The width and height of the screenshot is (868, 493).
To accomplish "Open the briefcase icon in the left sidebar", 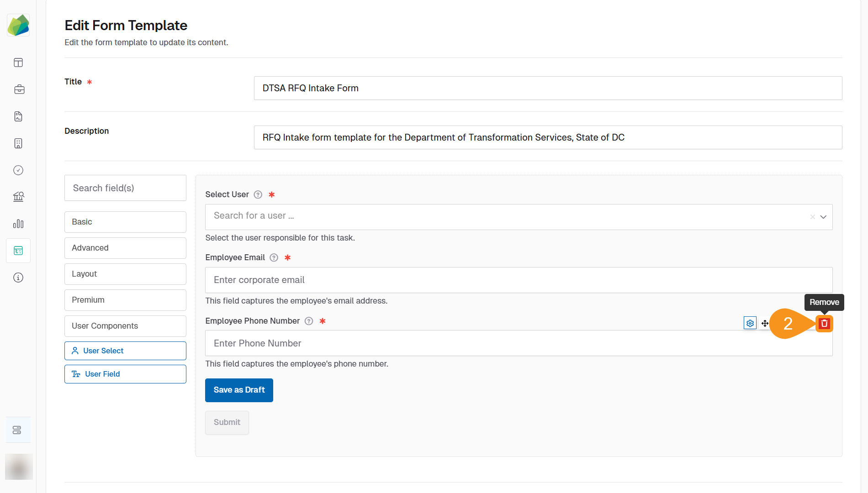I will pos(19,89).
